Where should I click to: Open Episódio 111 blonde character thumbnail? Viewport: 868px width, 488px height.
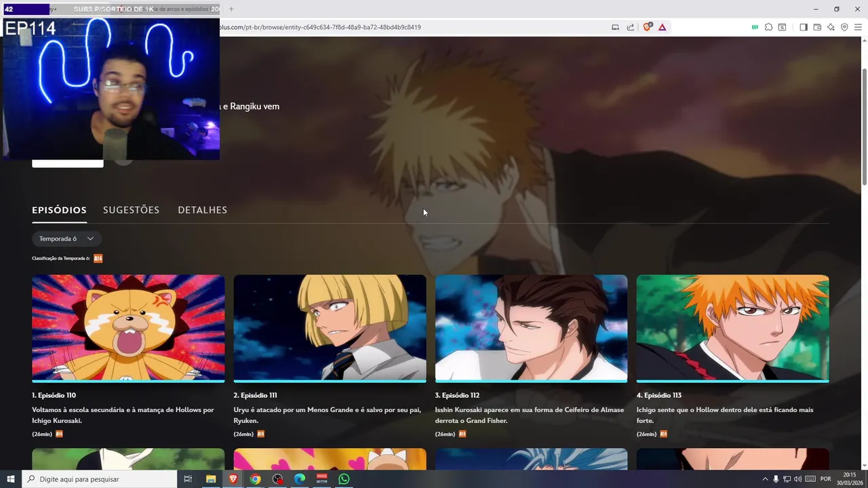pyautogui.click(x=330, y=328)
